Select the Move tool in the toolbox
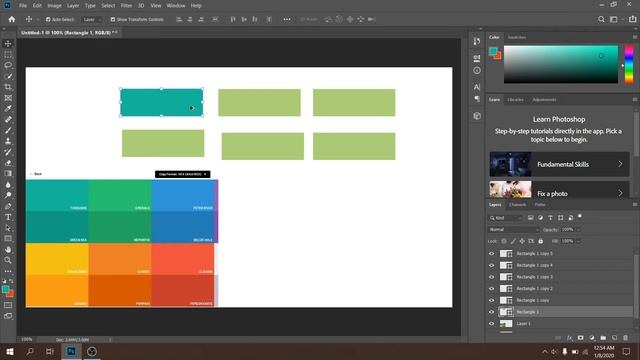 (x=8, y=44)
